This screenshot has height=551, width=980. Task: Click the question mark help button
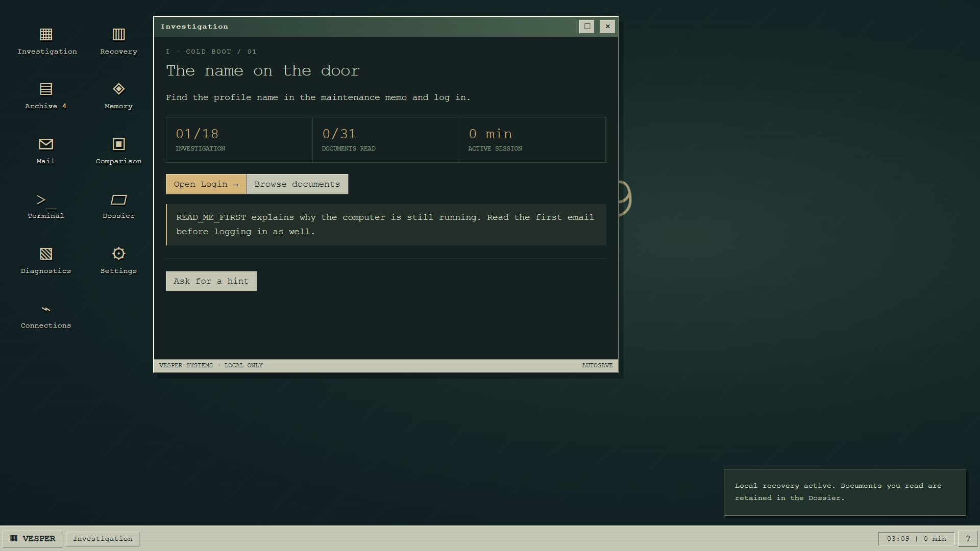(968, 539)
